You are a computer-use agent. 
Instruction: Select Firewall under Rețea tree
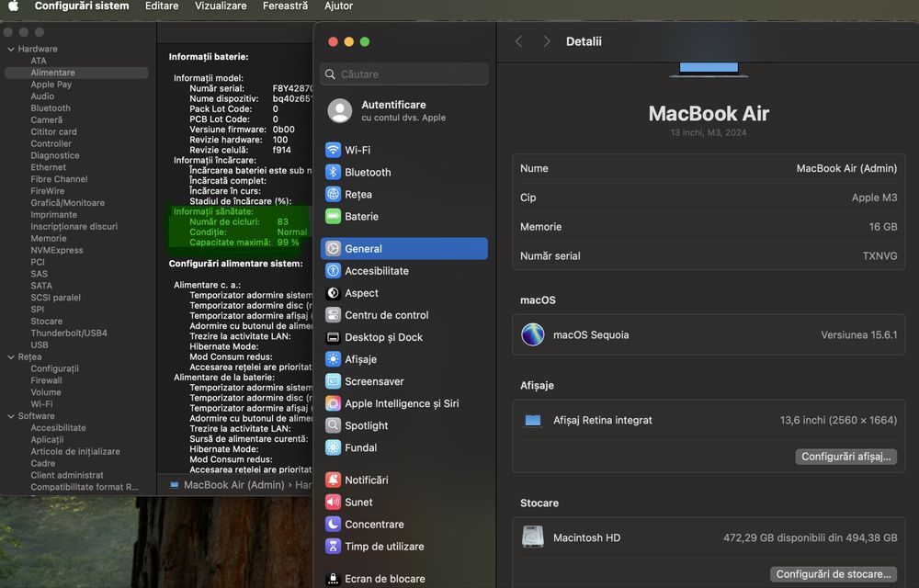pos(46,380)
